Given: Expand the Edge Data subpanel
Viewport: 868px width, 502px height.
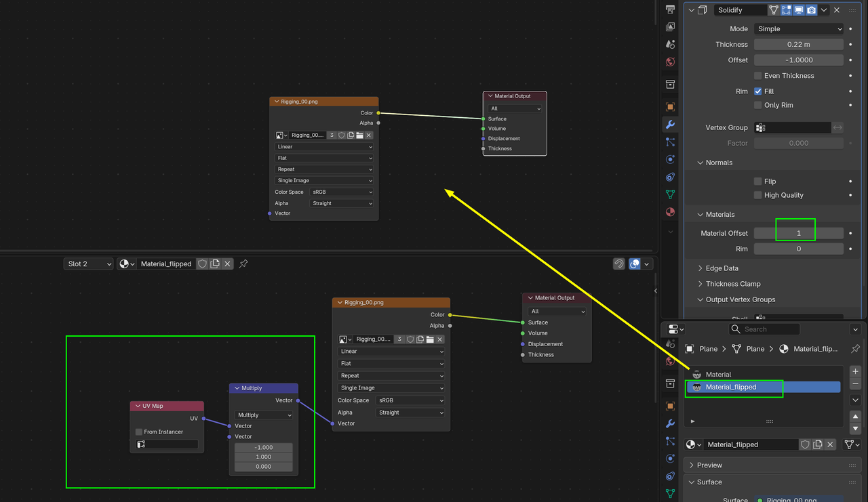Looking at the screenshot, I should tap(701, 268).
